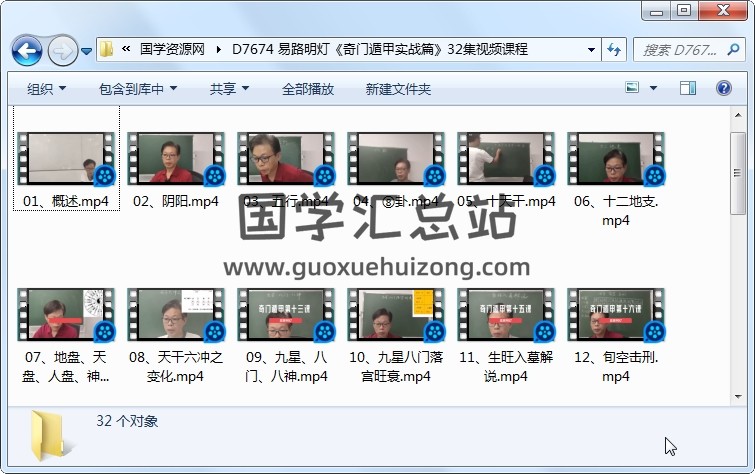The height and width of the screenshot is (474, 755).
Task: Click the vertical scrollbar thumb
Action: coord(738,173)
